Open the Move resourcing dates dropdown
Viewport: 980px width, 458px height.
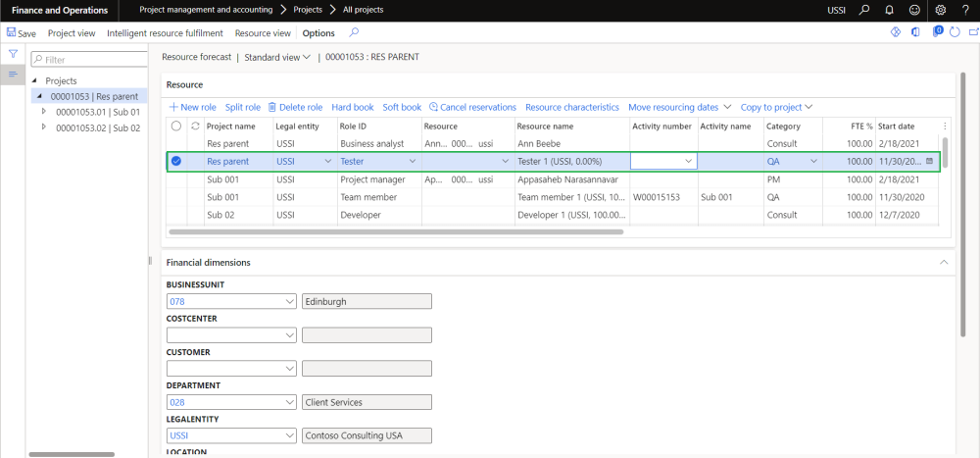[x=679, y=107]
